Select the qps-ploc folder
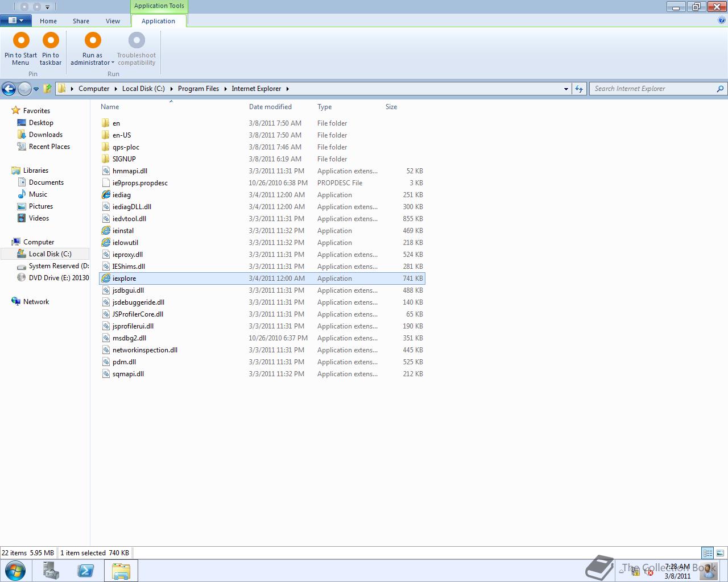 pos(126,147)
